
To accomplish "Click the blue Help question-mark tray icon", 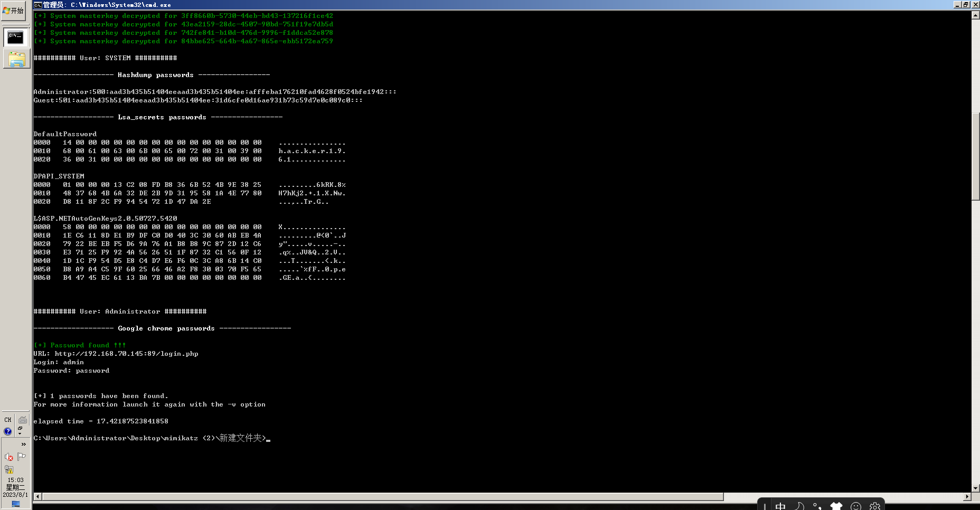I will (8, 431).
